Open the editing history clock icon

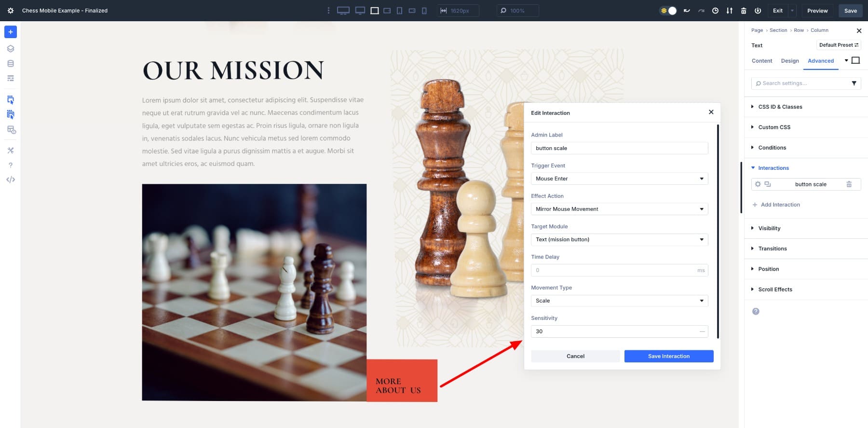(715, 11)
